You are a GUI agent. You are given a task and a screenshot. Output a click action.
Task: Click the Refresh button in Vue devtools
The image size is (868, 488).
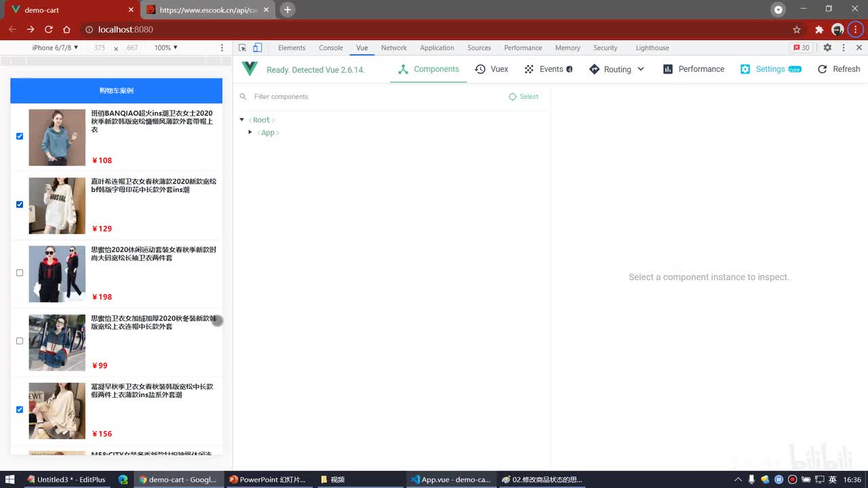pyautogui.click(x=839, y=69)
